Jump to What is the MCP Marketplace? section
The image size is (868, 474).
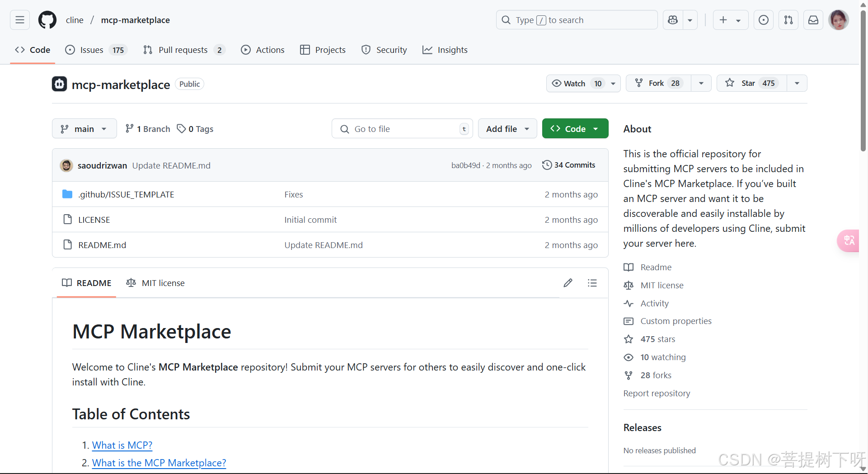pos(159,463)
